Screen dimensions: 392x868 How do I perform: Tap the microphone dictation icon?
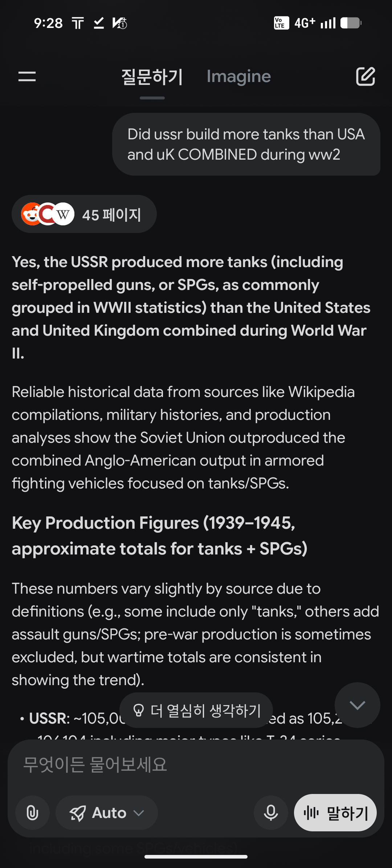(x=271, y=813)
